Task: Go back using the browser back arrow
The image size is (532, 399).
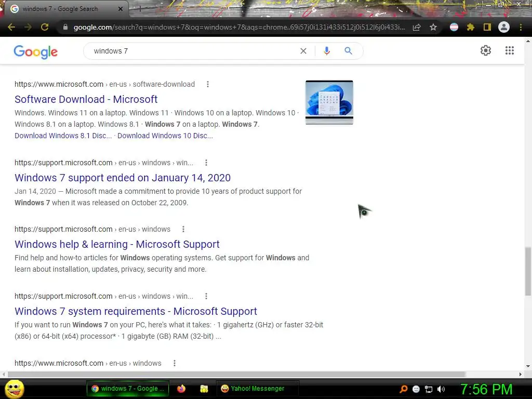Action: click(x=11, y=27)
